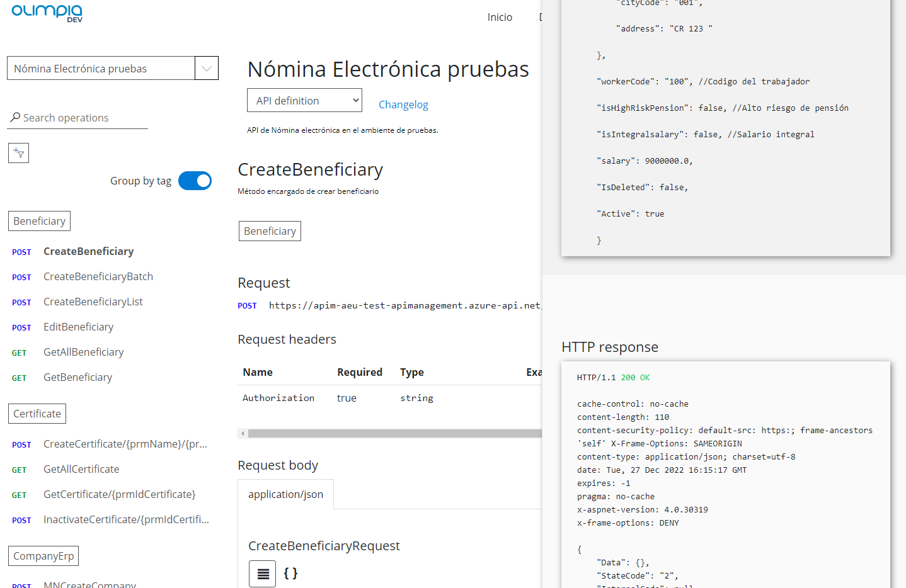This screenshot has width=906, height=588.
Task: Open the Changelog link
Action: [403, 105]
